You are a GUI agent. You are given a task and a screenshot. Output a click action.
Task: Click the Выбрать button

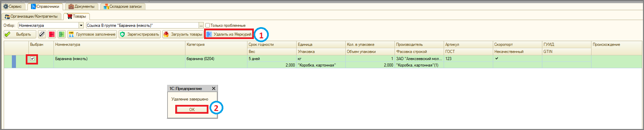(x=20, y=34)
